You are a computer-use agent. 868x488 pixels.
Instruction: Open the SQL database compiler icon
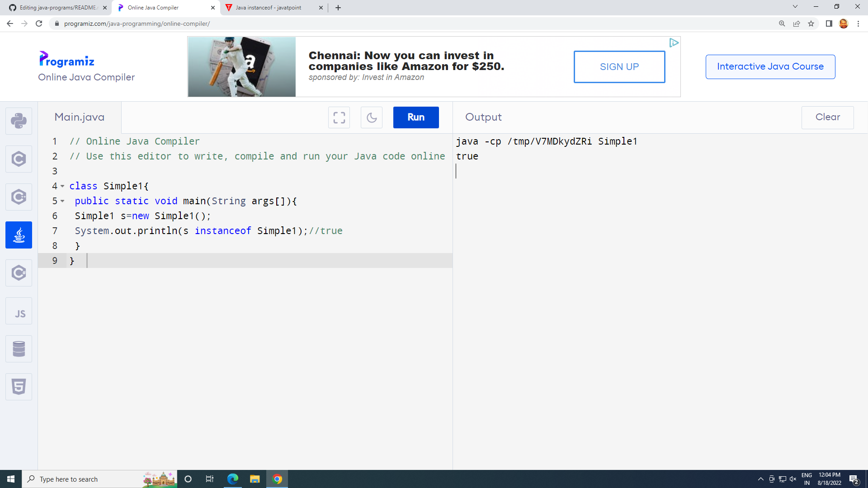(19, 348)
